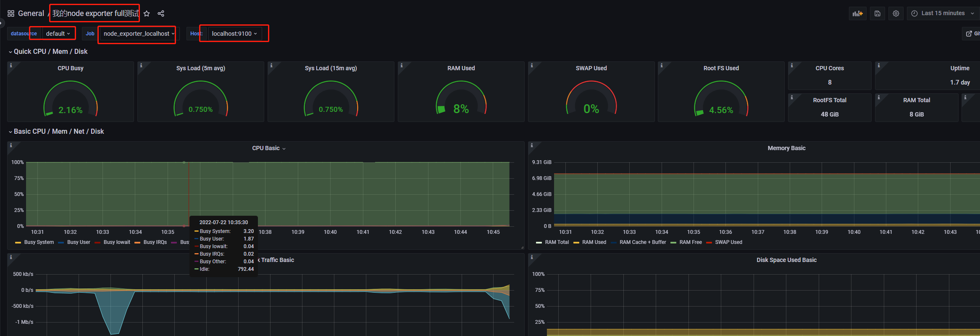Show info for Memory Basic graph panel
Viewport: 980px width, 336px height.
click(532, 146)
